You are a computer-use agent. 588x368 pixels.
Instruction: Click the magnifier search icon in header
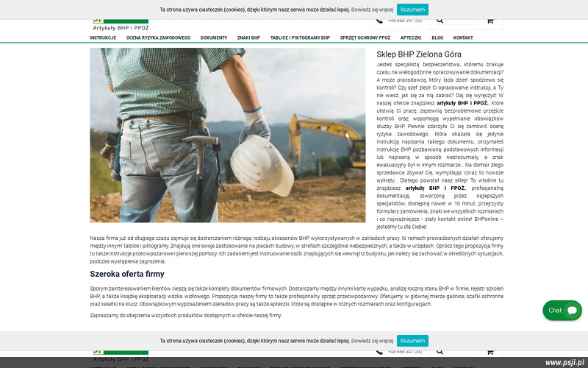(x=440, y=21)
